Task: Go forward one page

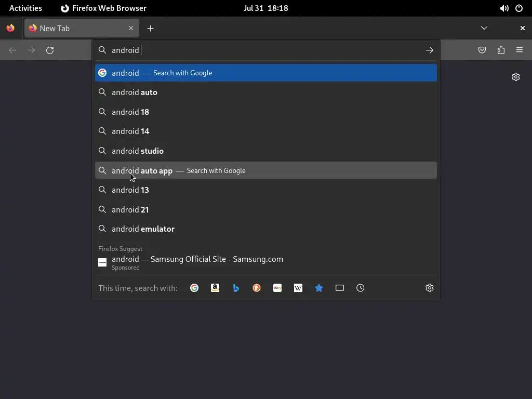Action: click(31, 50)
